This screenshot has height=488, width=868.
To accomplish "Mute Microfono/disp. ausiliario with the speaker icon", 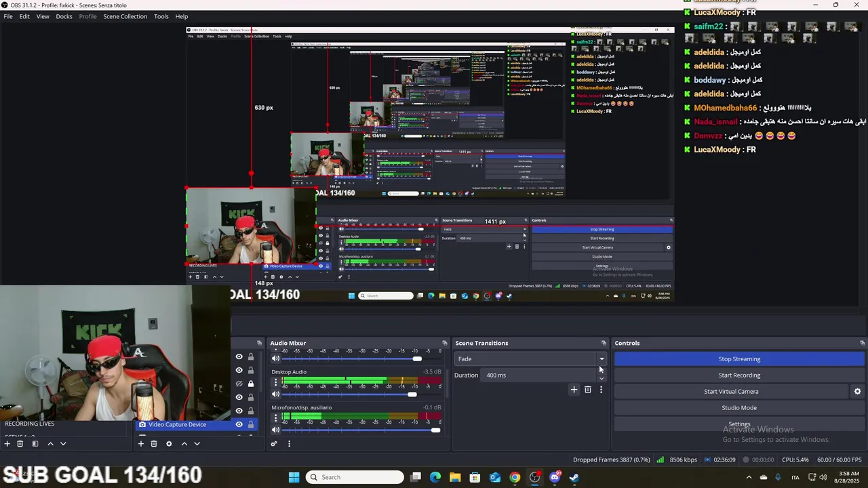I will [275, 430].
